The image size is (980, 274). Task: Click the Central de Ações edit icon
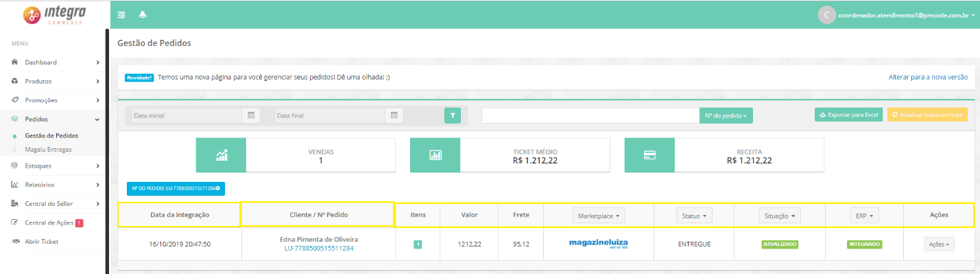click(x=14, y=222)
